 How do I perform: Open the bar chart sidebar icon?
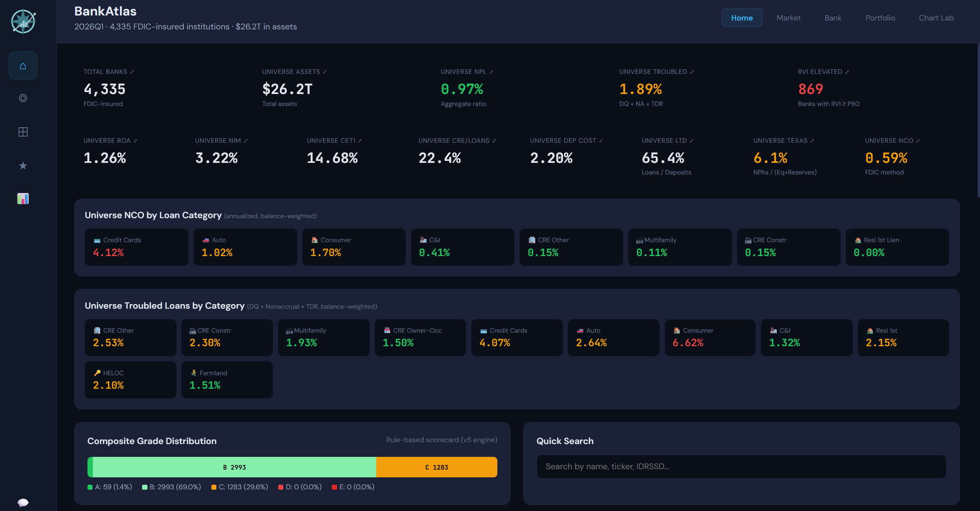click(x=23, y=199)
